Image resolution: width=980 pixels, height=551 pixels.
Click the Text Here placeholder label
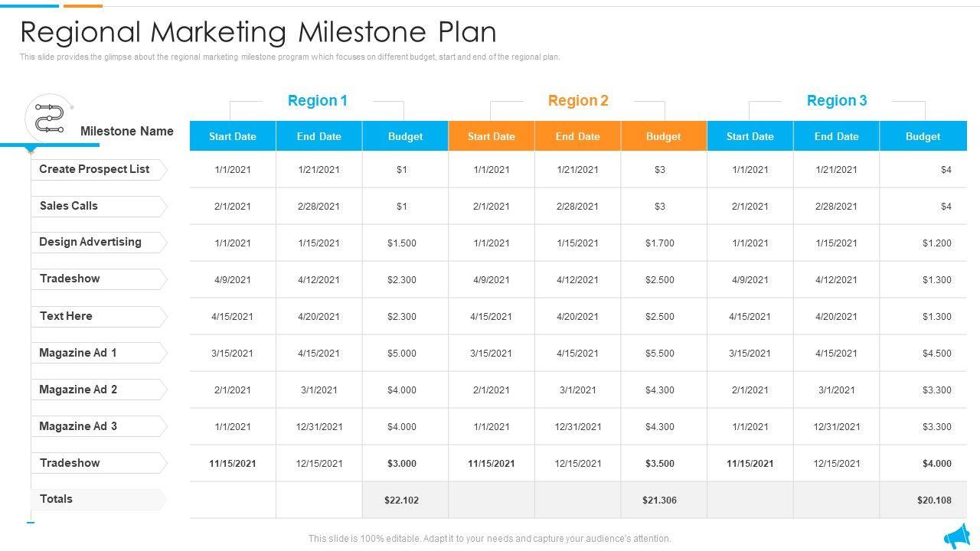pos(66,316)
